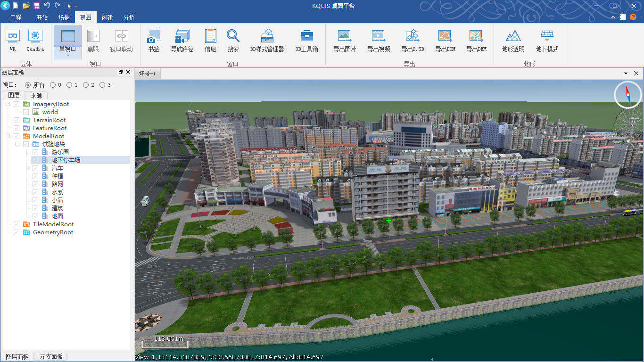This screenshot has width=644, height=362.
Task: Uncheck the TerrainRoot layer checkbox
Action: tap(17, 120)
